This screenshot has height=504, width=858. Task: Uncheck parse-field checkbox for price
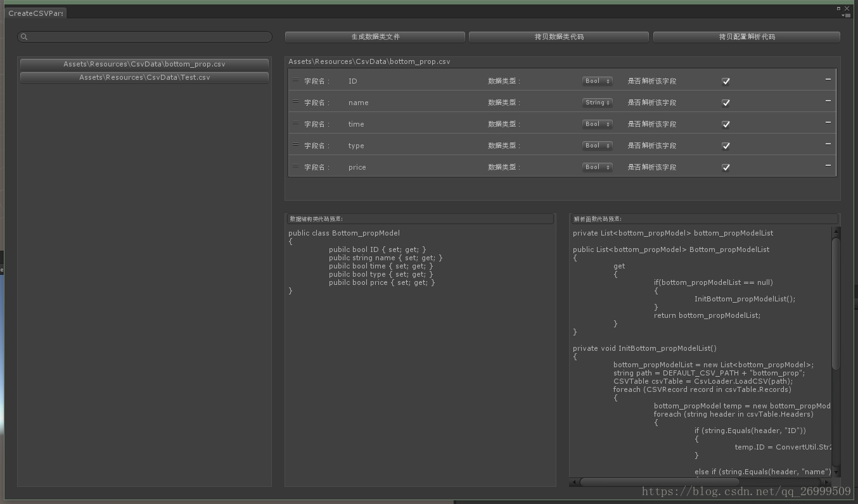pos(726,167)
